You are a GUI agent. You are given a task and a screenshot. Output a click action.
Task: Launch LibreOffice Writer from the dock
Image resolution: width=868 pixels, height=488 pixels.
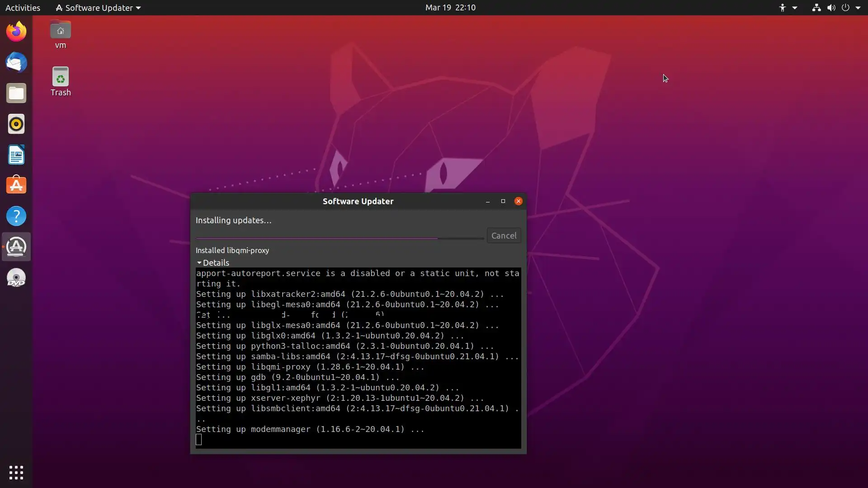coord(16,155)
